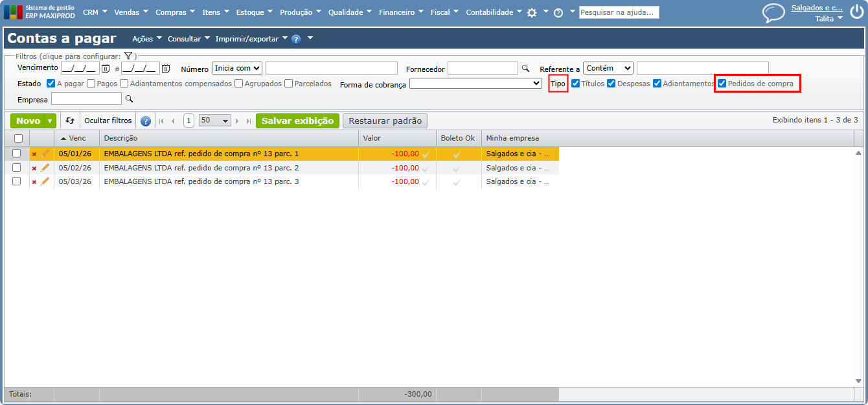Delete the row due 05/01/26
The image size is (868, 405).
pos(34,154)
